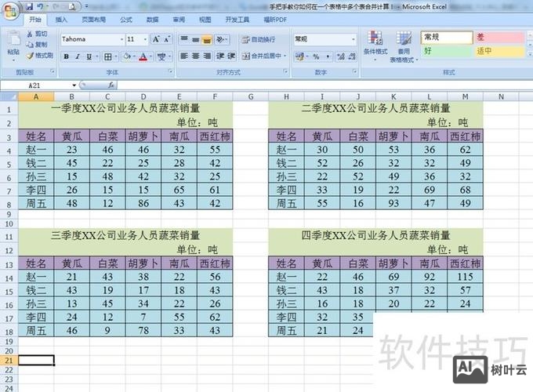Image resolution: width=533 pixels, height=392 pixels.
Task: Switch to the 插入 (Insert) tab
Action: 61,20
